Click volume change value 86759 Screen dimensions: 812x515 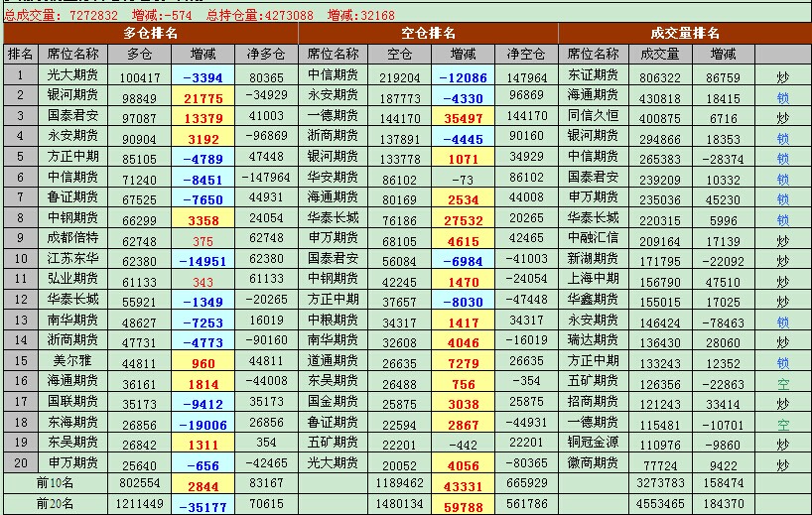724,77
